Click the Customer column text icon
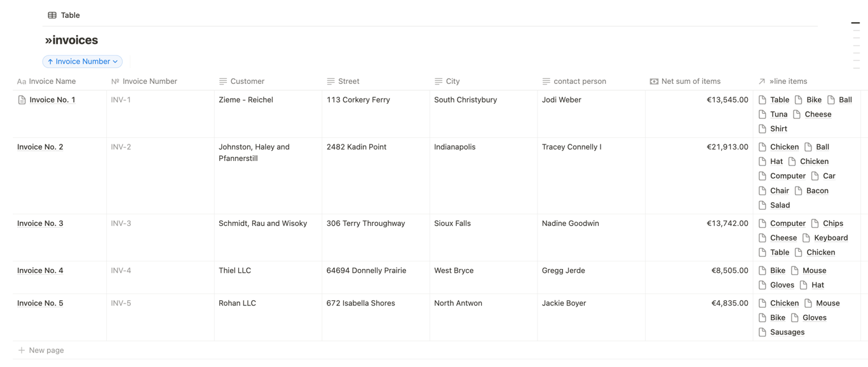Viewport: 868px width, 367px height. [x=223, y=81]
